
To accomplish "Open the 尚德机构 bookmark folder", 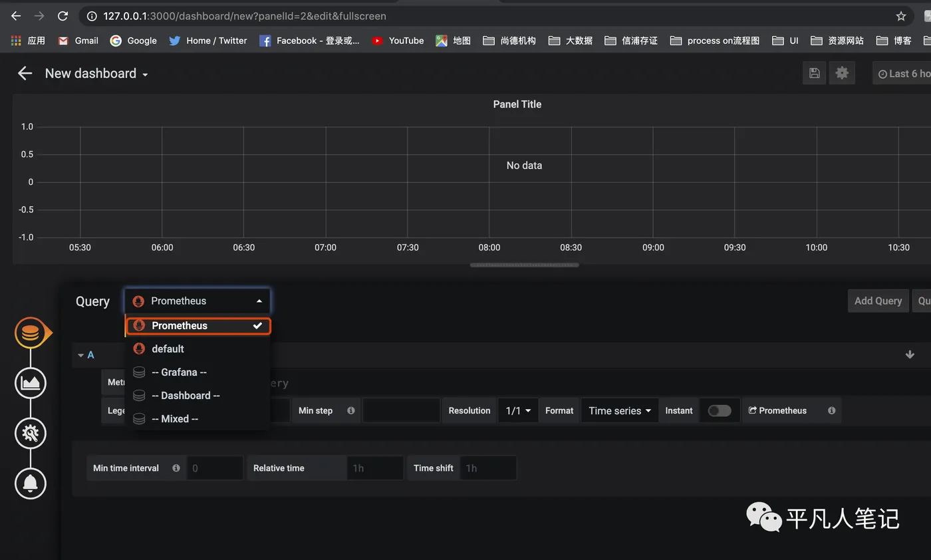I will click(509, 41).
